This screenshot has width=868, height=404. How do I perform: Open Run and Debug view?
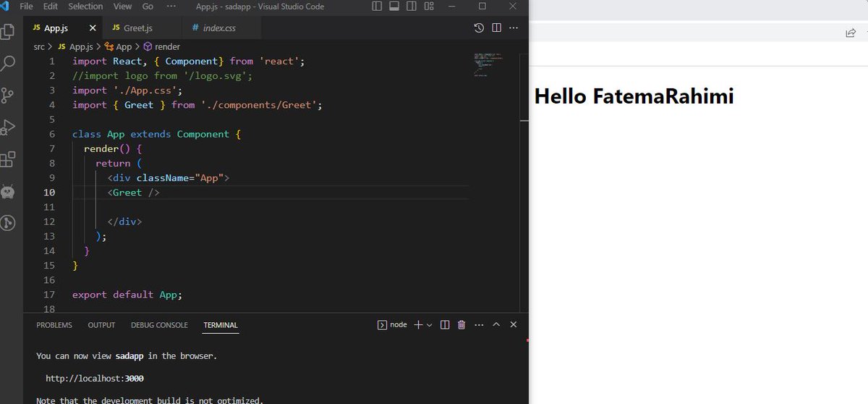tap(8, 127)
